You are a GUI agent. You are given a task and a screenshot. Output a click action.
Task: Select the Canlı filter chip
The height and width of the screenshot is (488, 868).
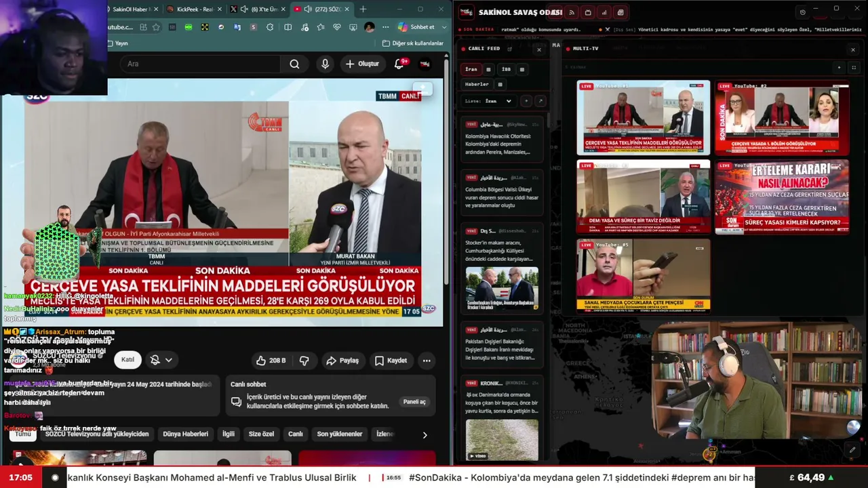click(x=296, y=434)
